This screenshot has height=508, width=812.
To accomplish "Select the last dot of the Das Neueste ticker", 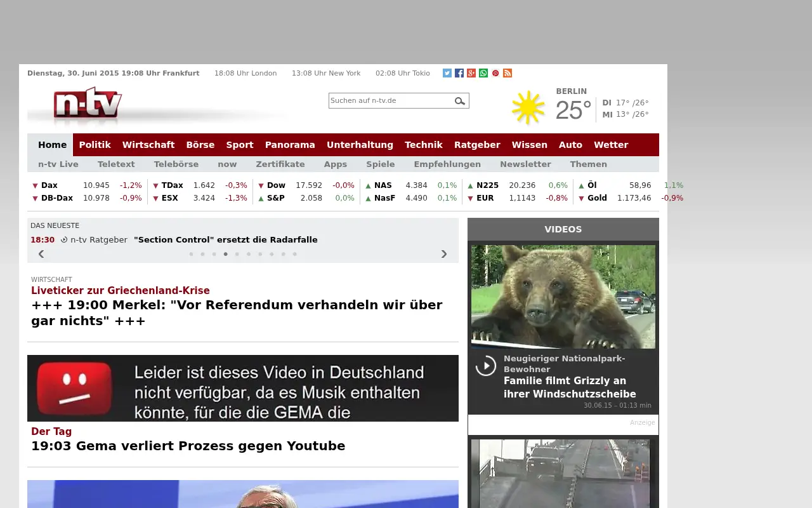I will 294,254.
